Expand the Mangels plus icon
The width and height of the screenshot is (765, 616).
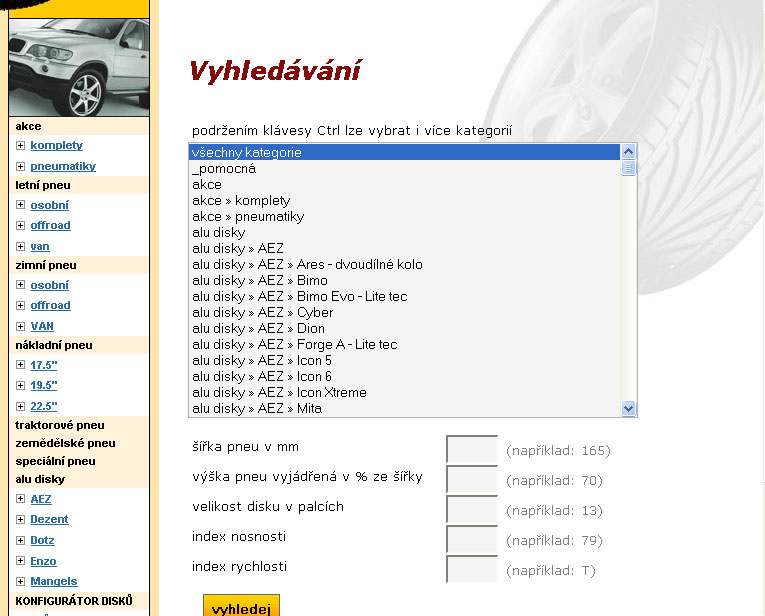coord(20,581)
